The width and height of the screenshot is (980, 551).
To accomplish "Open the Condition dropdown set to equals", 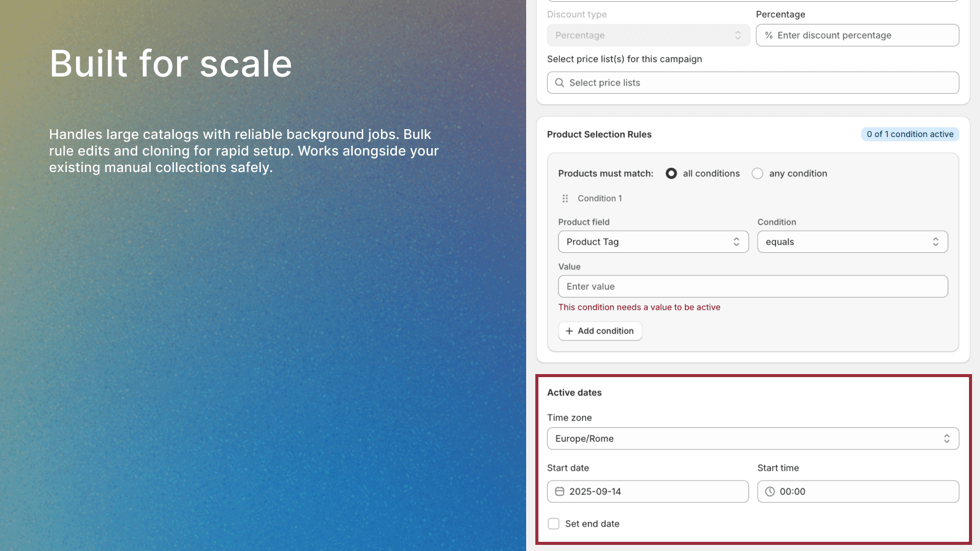I will (x=852, y=241).
